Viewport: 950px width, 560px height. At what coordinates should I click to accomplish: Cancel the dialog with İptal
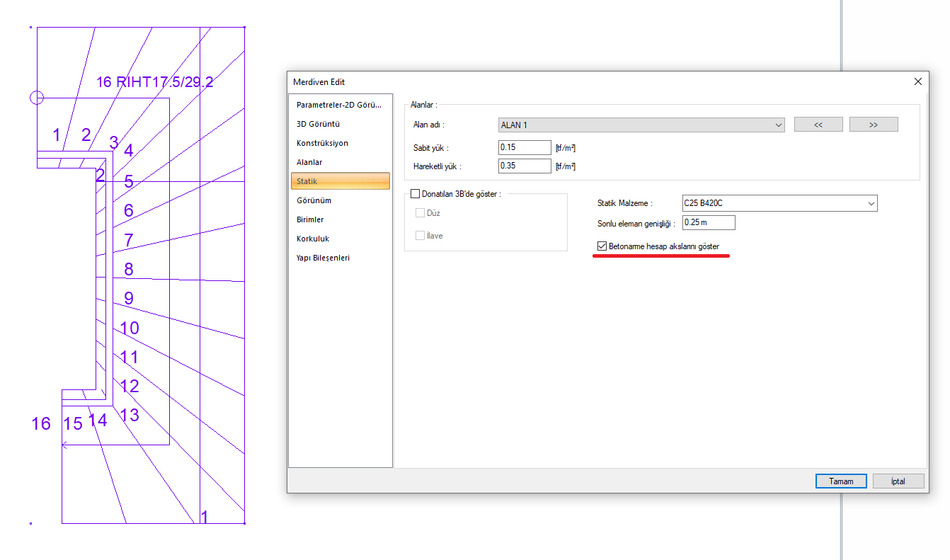pyautogui.click(x=898, y=481)
